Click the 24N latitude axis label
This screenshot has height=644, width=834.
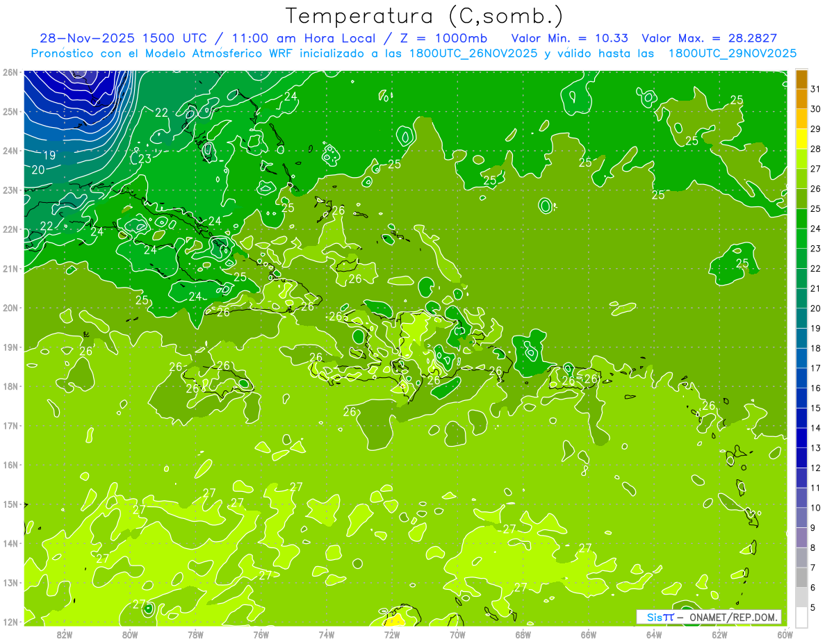(10, 151)
